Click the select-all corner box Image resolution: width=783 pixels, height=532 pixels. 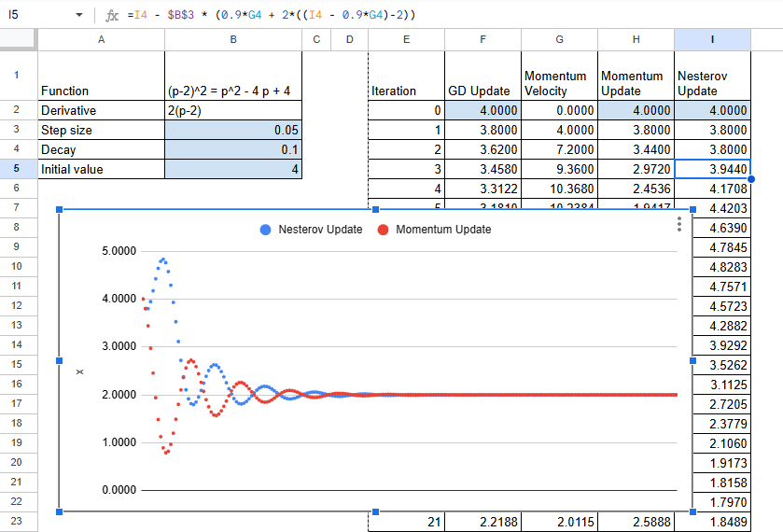19,39
